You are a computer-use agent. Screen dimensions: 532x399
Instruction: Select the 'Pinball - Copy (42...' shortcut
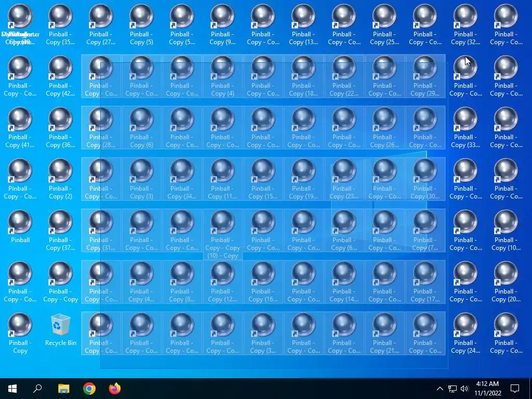point(60,76)
